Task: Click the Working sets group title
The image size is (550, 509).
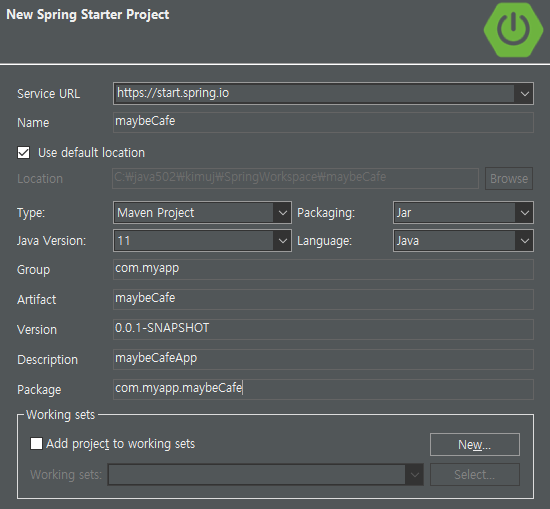Action: pos(60,415)
